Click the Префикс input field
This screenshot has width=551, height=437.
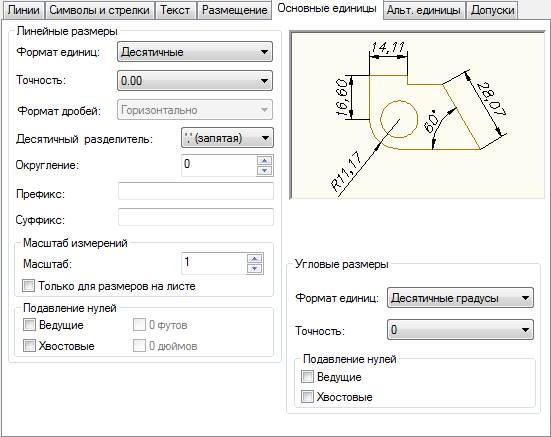click(x=196, y=191)
